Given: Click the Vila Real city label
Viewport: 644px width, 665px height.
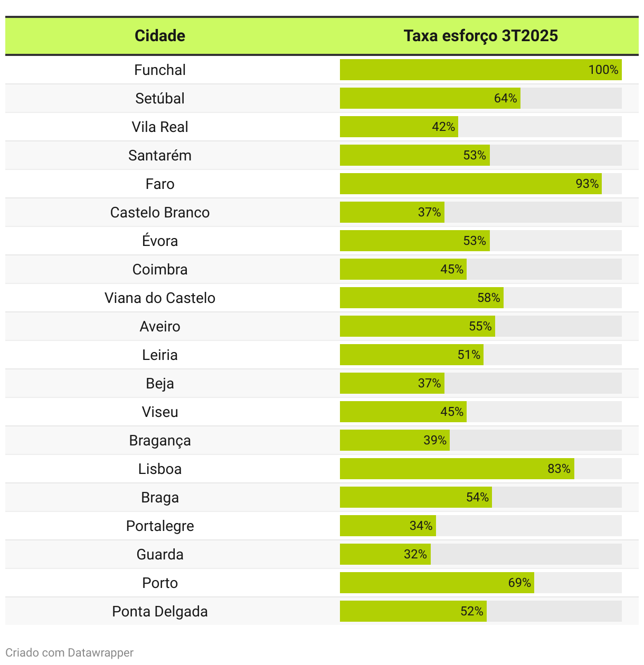Looking at the screenshot, I should coord(160,127).
